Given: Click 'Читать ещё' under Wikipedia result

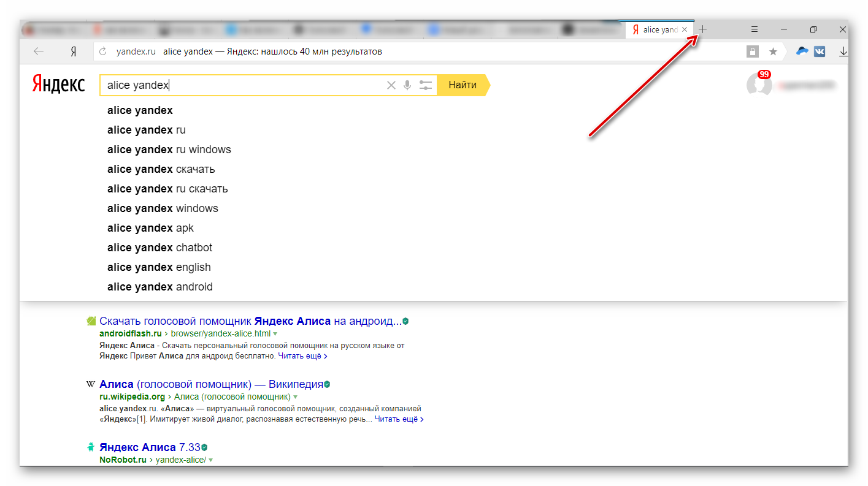Looking at the screenshot, I should (x=399, y=419).
